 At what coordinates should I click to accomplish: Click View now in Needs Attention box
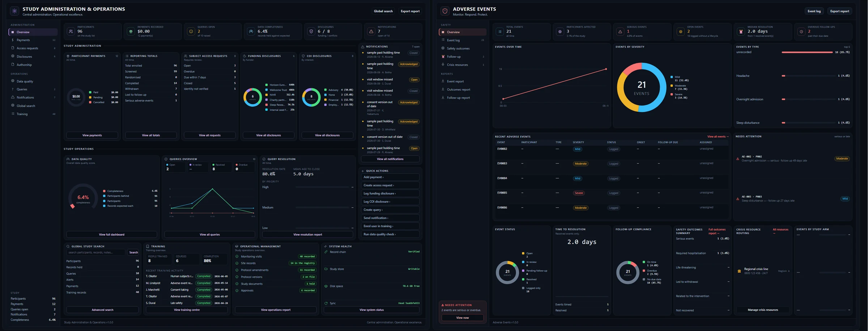(x=462, y=318)
